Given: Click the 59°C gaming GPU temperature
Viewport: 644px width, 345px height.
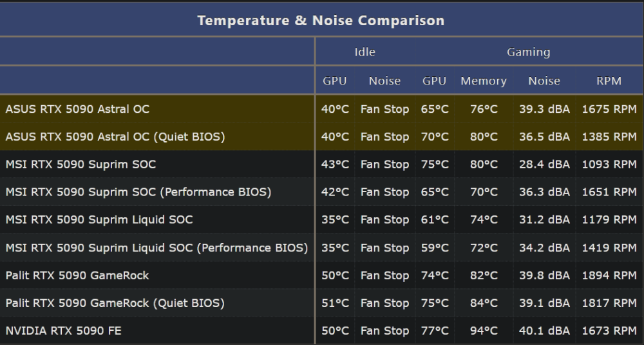Looking at the screenshot, I should [435, 248].
